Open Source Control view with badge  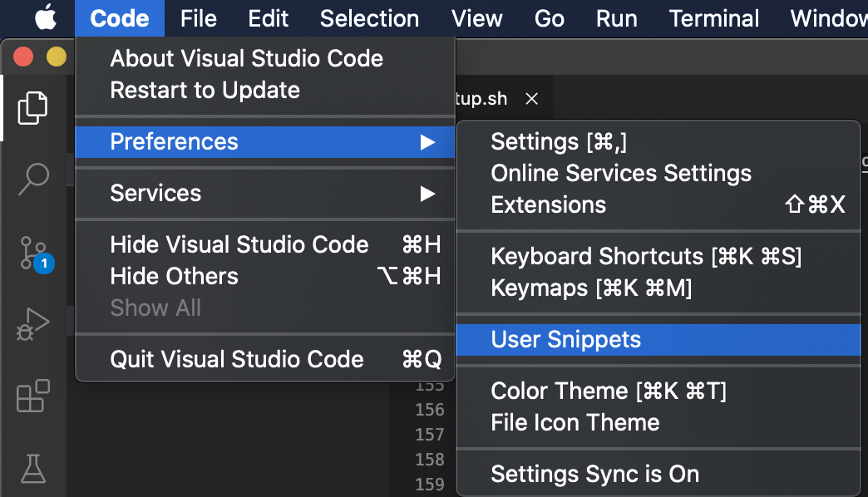[x=32, y=252]
